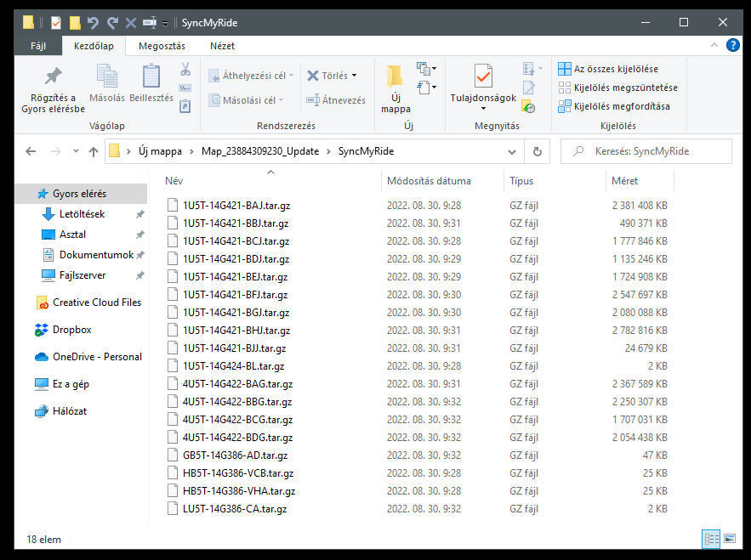
Task: Click the redo icon in title bar
Action: click(112, 22)
